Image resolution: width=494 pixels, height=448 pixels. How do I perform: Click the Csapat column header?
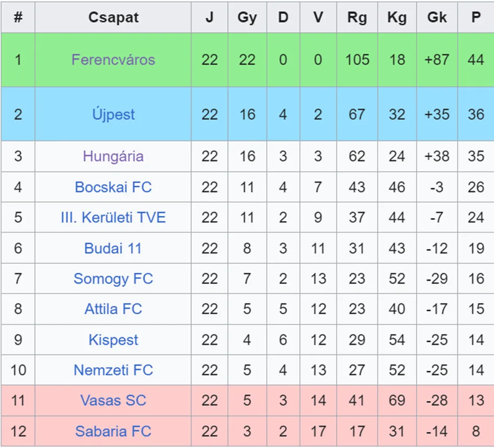coord(113,17)
